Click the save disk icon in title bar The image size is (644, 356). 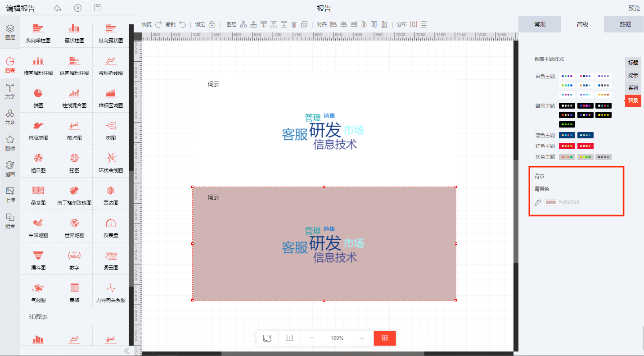(x=98, y=8)
